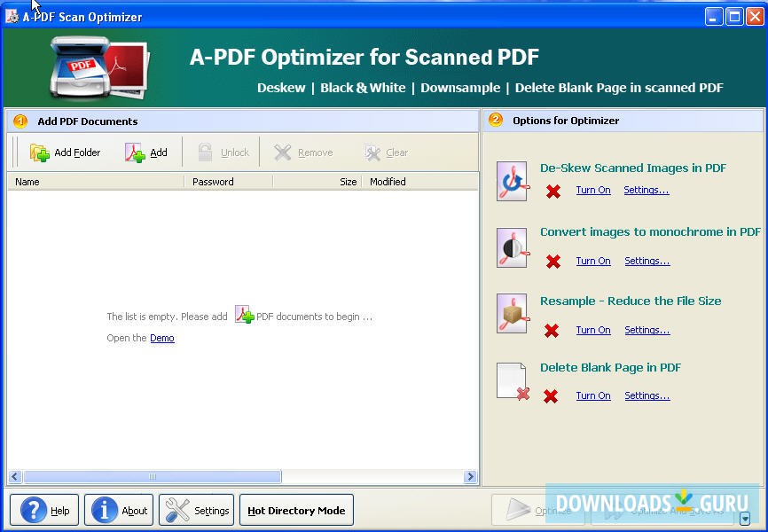Image resolution: width=768 pixels, height=532 pixels.
Task: Click the Options for Optimizer panel header
Action: coord(623,121)
